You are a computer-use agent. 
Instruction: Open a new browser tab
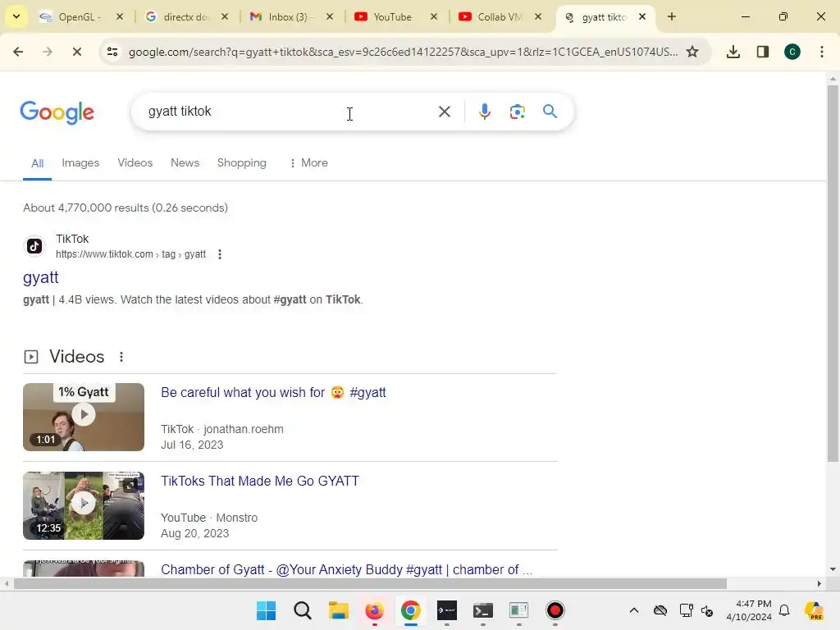click(x=672, y=16)
